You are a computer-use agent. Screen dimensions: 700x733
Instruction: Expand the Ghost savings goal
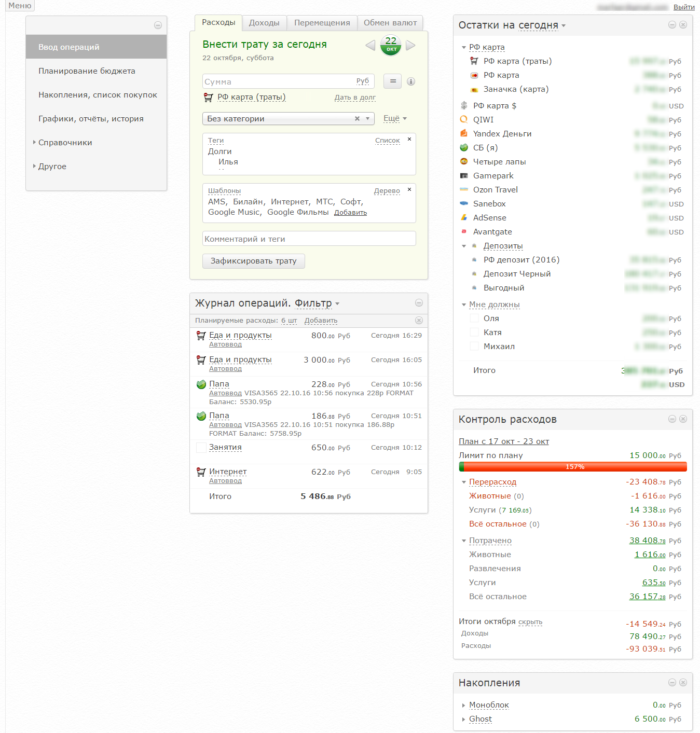(x=464, y=719)
